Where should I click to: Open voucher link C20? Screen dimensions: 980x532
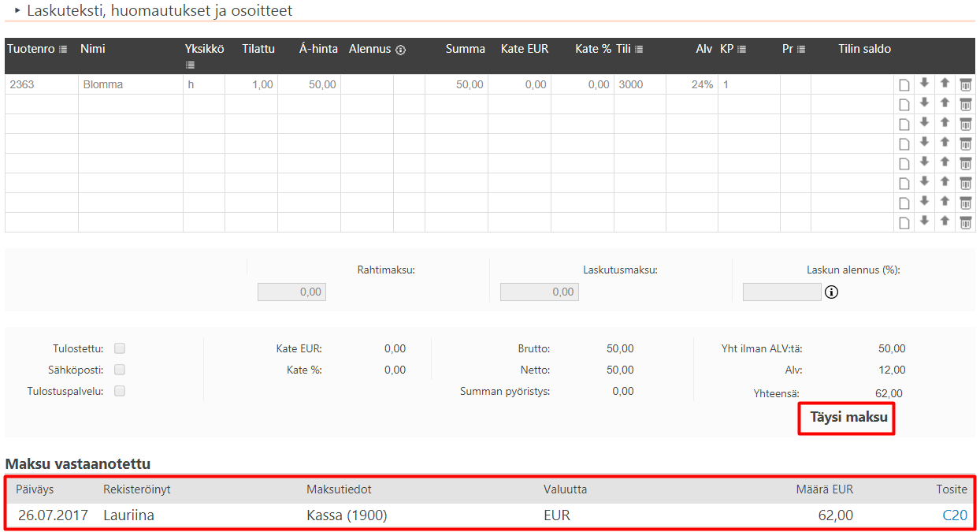(955, 515)
